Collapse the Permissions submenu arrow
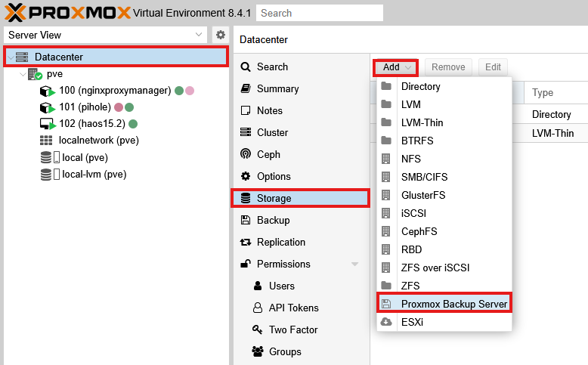The image size is (588, 365). pyautogui.click(x=354, y=264)
